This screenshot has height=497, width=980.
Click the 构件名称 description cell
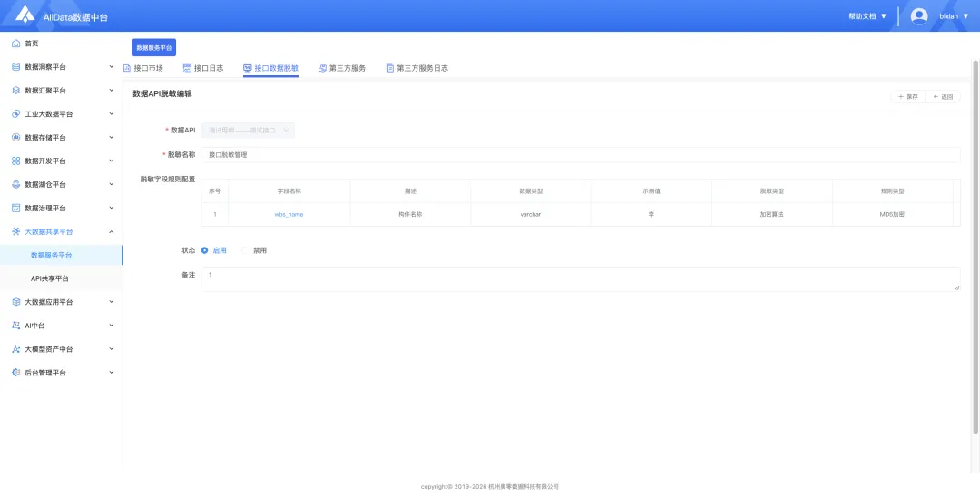tap(410, 214)
